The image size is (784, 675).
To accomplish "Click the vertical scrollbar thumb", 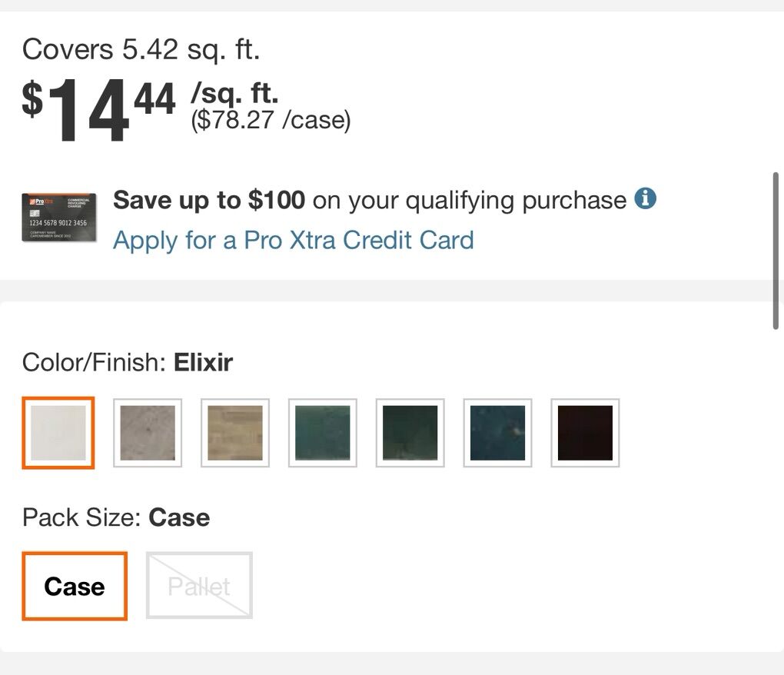I will tap(776, 251).
